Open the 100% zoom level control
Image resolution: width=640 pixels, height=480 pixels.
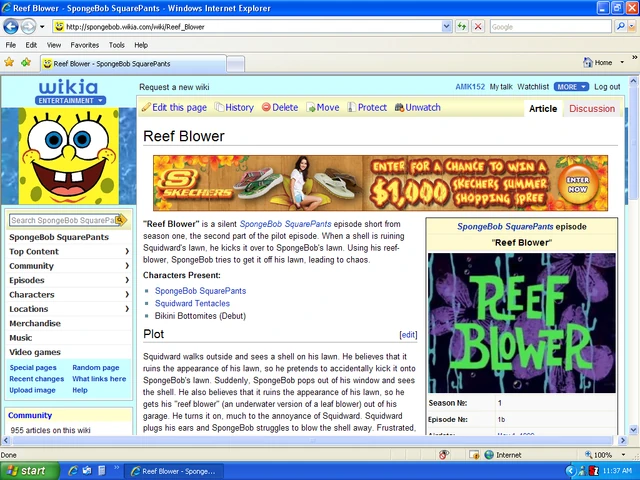605,455
